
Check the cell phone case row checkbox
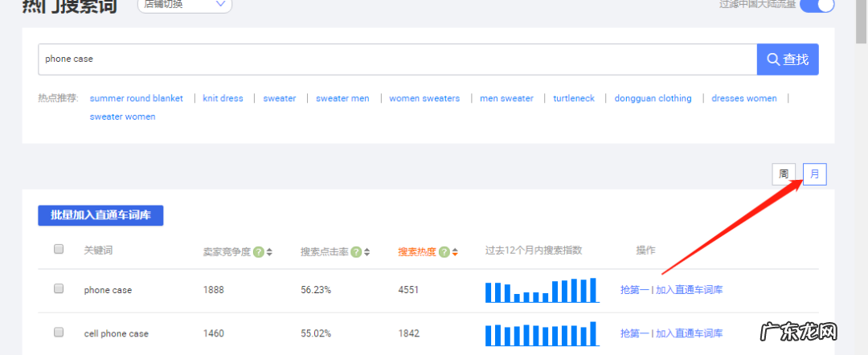point(59,333)
